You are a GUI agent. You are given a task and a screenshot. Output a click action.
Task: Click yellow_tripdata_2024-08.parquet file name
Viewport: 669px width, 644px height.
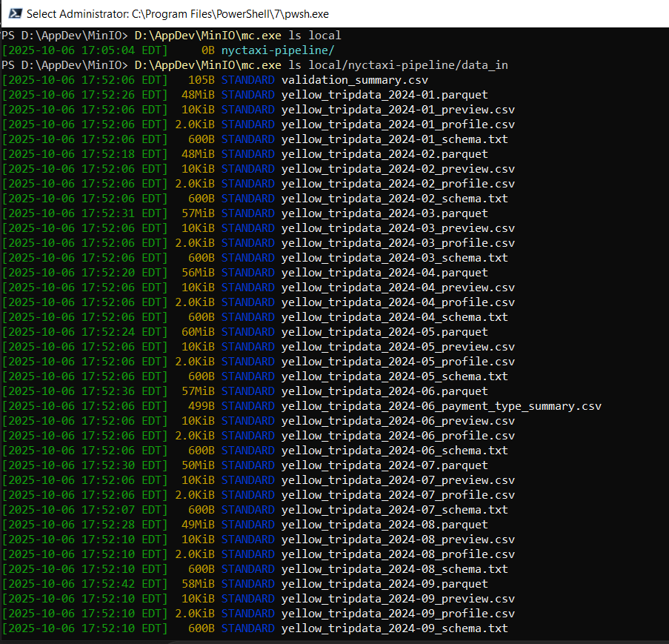click(x=385, y=525)
